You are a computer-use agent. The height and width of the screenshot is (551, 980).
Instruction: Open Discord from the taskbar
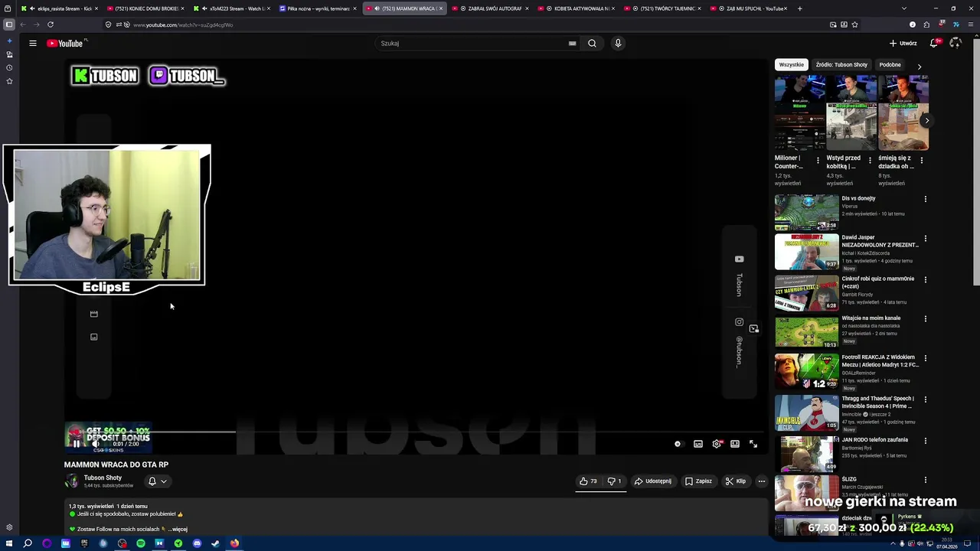click(197, 543)
